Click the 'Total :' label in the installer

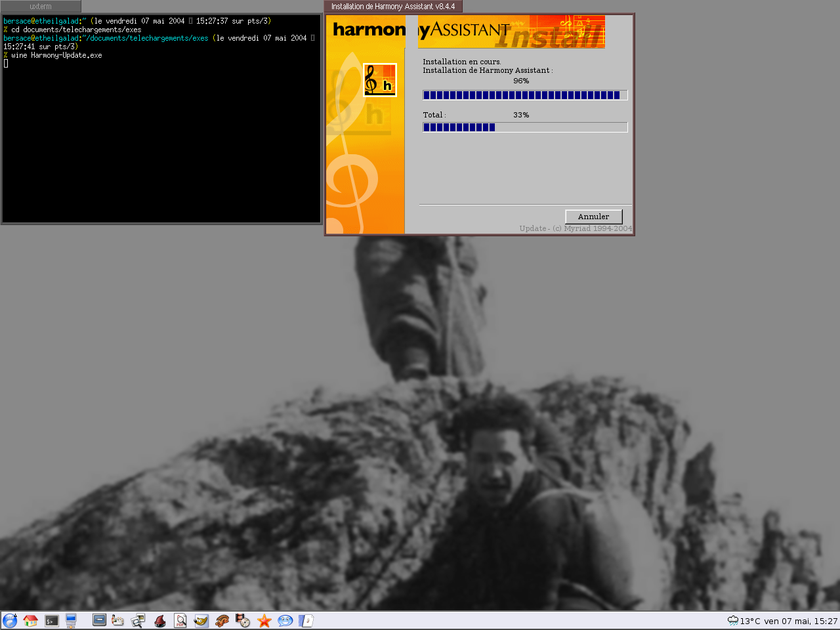pyautogui.click(x=434, y=115)
